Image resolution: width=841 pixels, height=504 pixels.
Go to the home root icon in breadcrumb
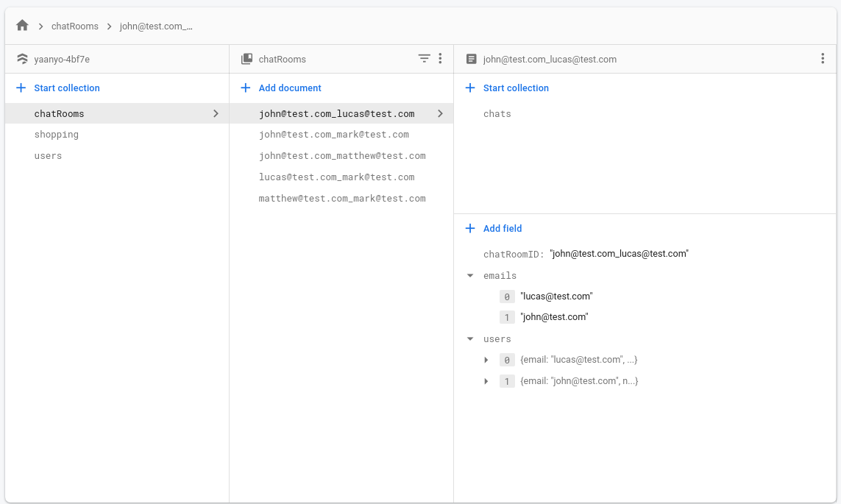(22, 25)
